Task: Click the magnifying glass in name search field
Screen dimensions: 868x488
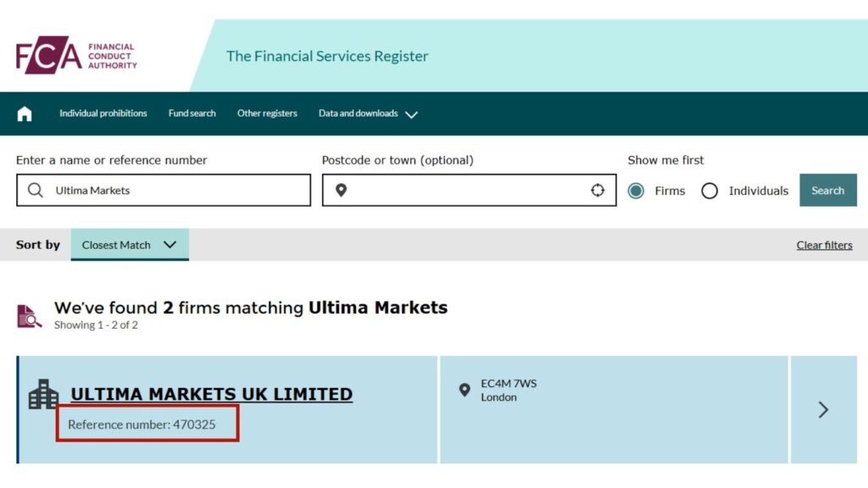Action: [x=35, y=190]
